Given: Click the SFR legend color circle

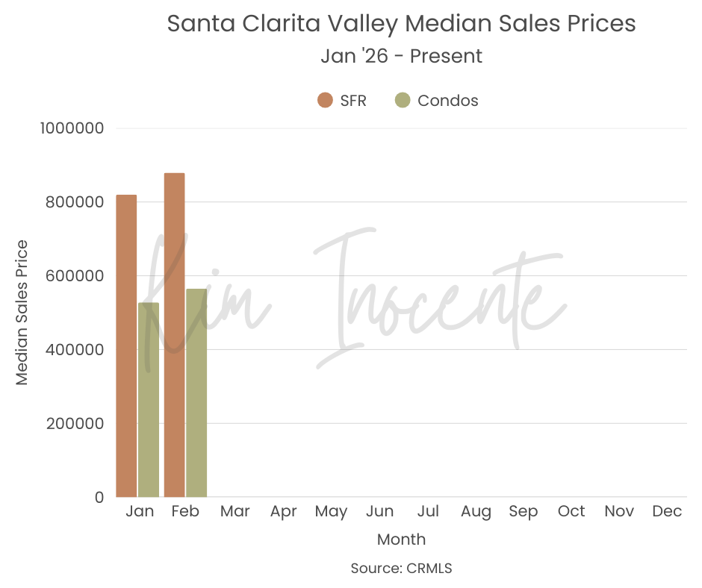Looking at the screenshot, I should 325,100.
